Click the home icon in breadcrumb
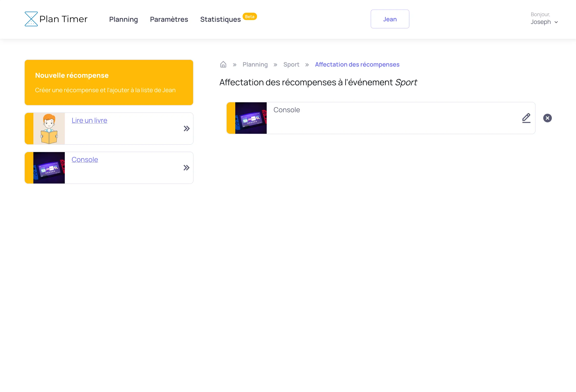 [223, 64]
